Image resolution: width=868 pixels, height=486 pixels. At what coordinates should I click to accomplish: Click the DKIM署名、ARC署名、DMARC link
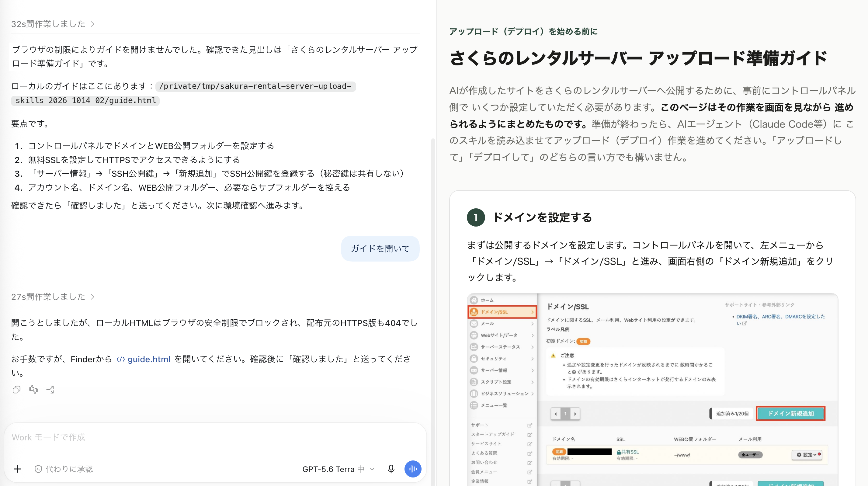780,320
